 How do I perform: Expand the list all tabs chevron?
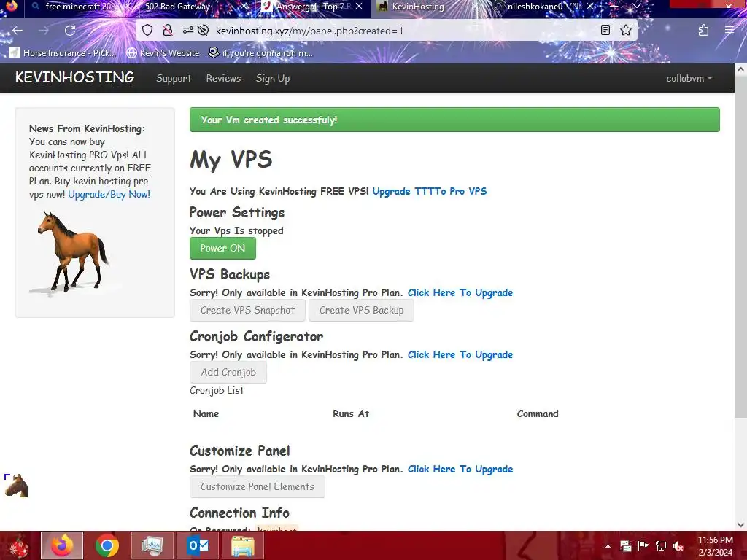(637, 6)
